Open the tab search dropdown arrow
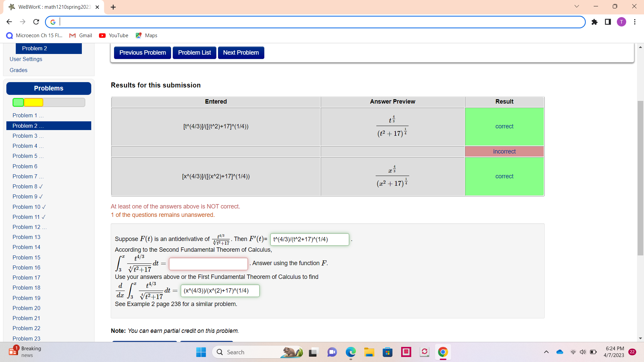Screen dimensions: 644x362 [x=577, y=6]
